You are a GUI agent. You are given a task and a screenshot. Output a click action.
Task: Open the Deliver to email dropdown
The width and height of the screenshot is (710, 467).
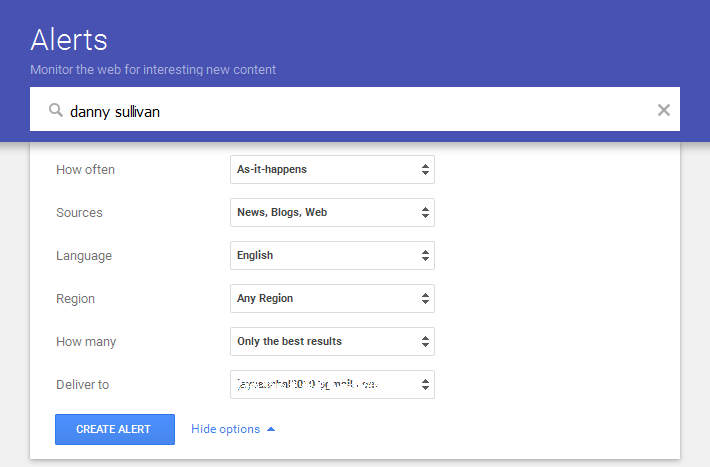pyautogui.click(x=332, y=384)
